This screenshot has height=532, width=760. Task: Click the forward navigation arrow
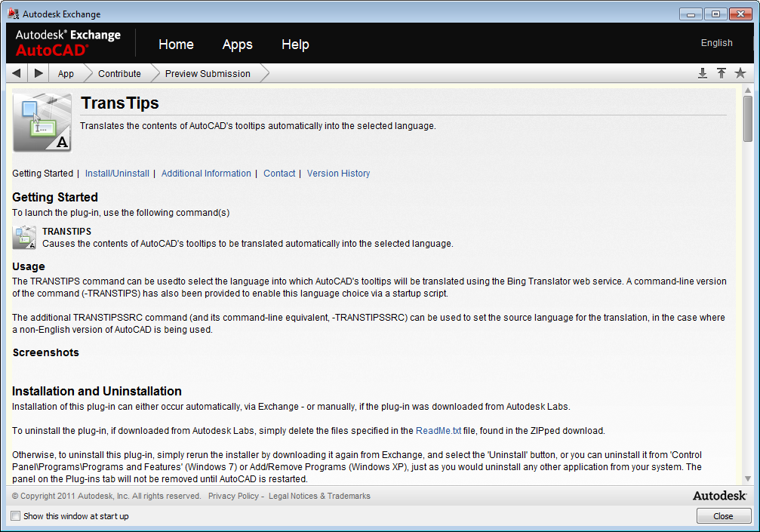(x=38, y=73)
